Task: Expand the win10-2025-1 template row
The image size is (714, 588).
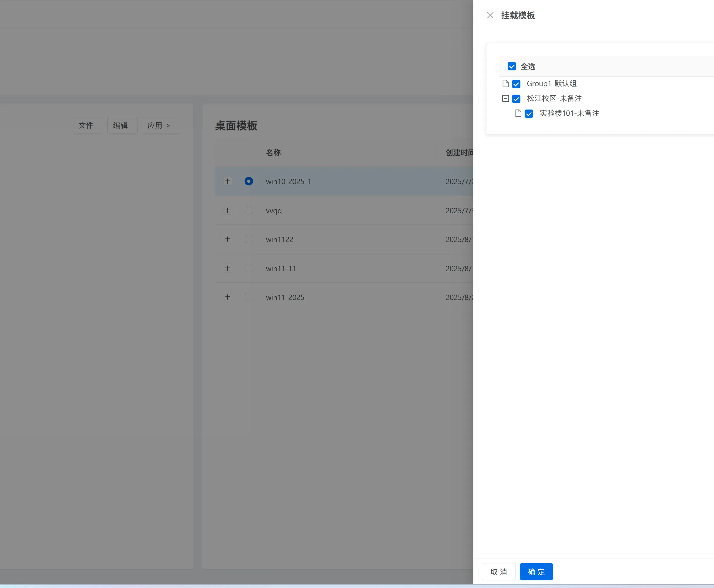Action: (228, 181)
